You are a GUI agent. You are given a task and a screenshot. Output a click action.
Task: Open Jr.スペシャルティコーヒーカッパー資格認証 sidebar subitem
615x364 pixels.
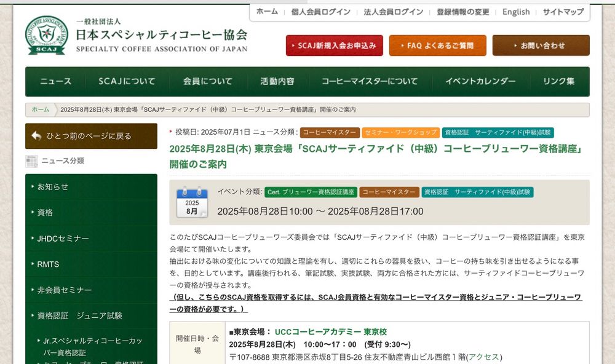pos(93,347)
